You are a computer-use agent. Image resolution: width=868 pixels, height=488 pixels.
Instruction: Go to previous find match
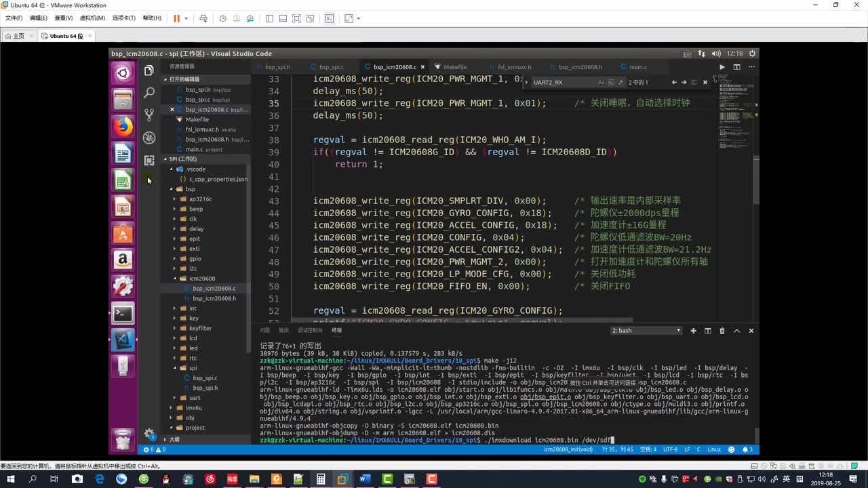coord(674,82)
